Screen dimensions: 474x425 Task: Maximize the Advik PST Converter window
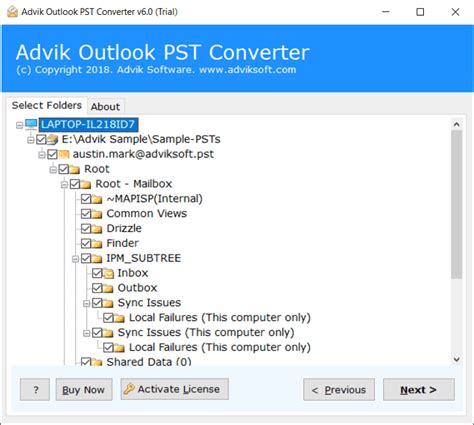click(420, 12)
